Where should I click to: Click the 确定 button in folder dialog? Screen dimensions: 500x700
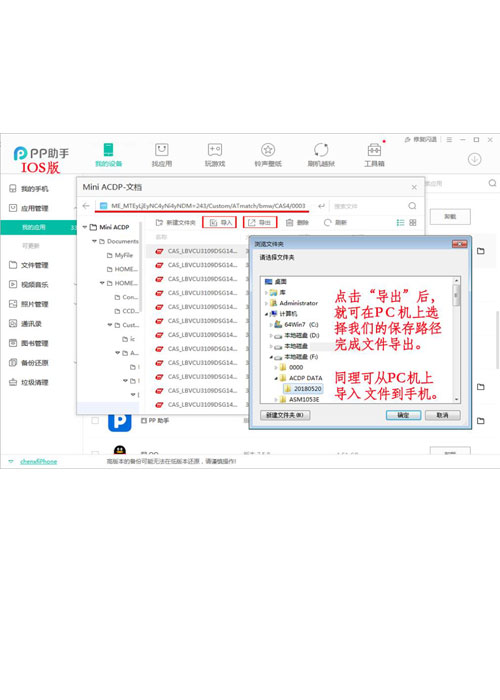[x=403, y=415]
